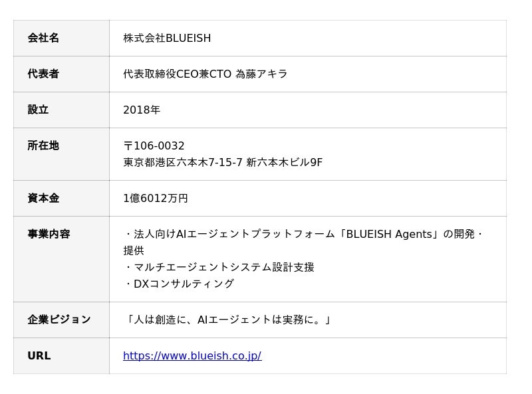Click the マルチエージェントシステム設計支援 bullet
The height and width of the screenshot is (394, 532).
[x=219, y=267]
